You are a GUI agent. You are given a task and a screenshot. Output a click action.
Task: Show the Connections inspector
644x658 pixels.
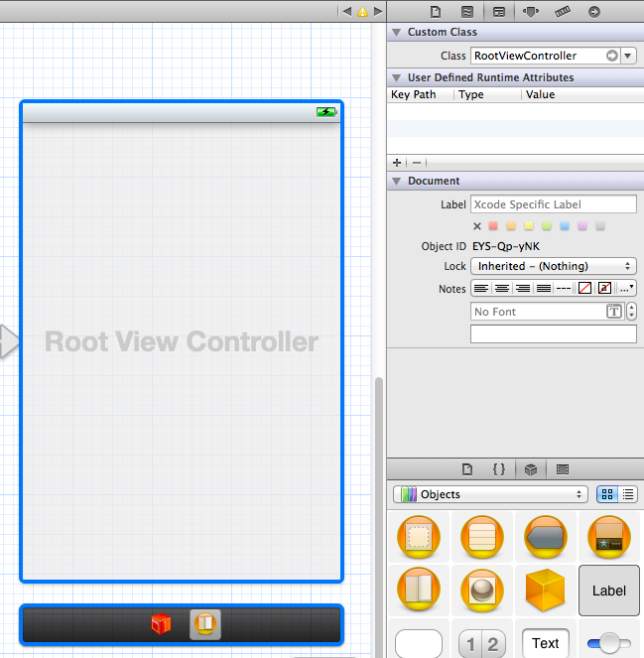tap(593, 12)
